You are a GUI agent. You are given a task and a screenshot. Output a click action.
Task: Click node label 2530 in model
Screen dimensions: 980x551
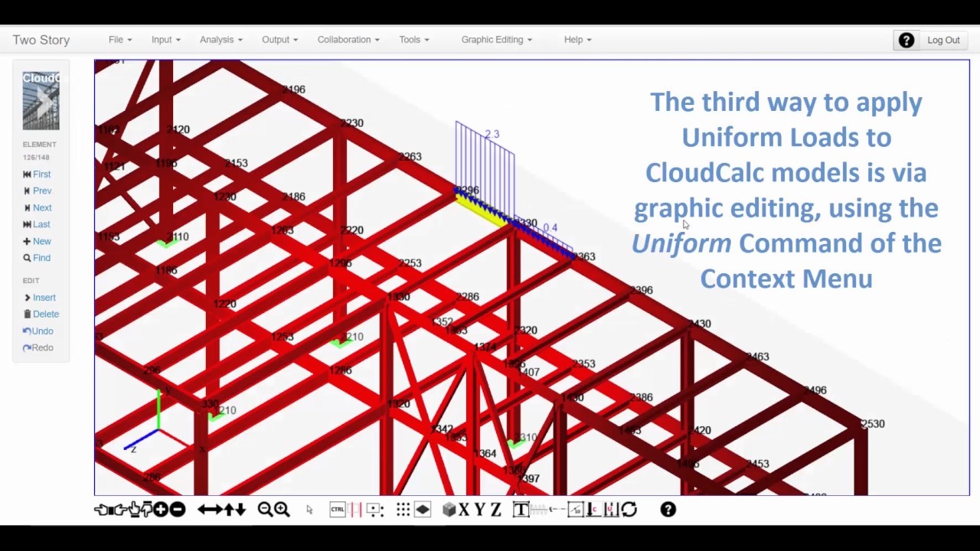tap(873, 424)
